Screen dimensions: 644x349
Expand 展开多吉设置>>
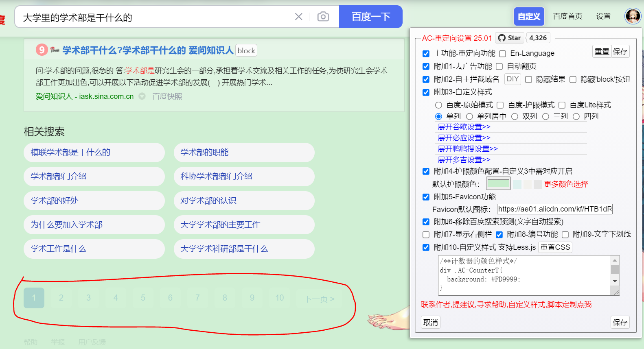[464, 160]
